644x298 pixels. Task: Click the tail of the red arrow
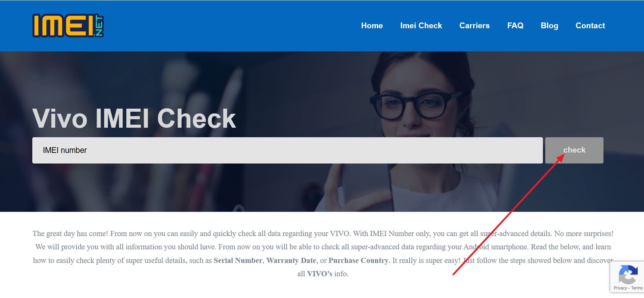click(x=454, y=274)
